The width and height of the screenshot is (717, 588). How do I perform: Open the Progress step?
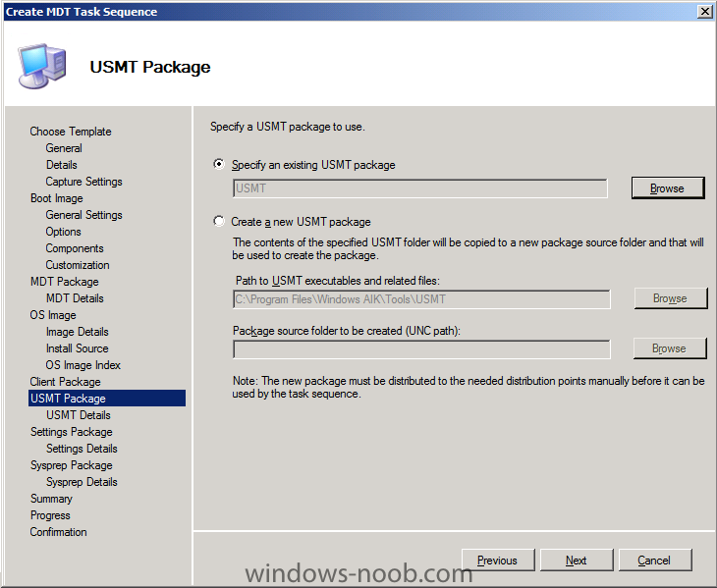50,515
